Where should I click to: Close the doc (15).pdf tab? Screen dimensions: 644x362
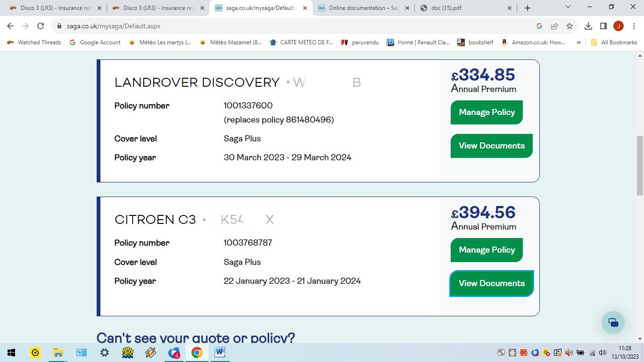[x=510, y=8]
